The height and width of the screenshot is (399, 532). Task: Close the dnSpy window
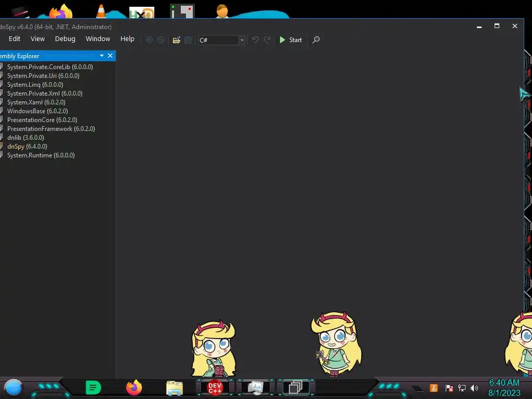tap(515, 26)
